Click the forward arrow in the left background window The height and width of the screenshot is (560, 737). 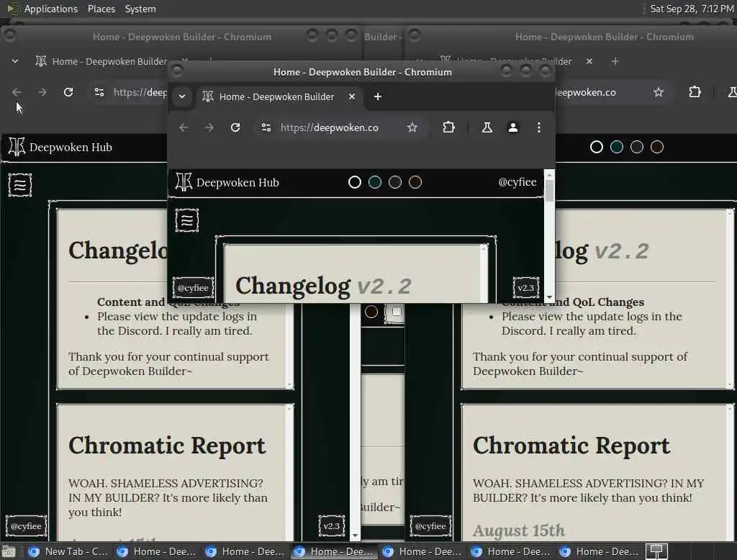click(42, 92)
